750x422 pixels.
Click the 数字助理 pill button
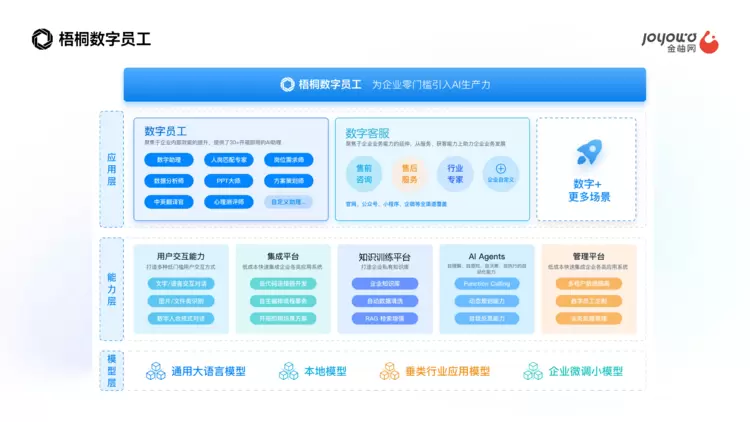pos(168,160)
